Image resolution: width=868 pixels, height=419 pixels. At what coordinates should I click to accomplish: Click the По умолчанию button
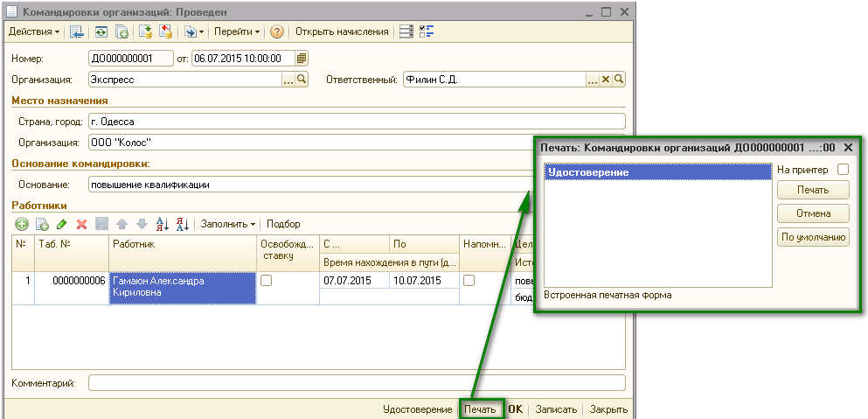[813, 237]
